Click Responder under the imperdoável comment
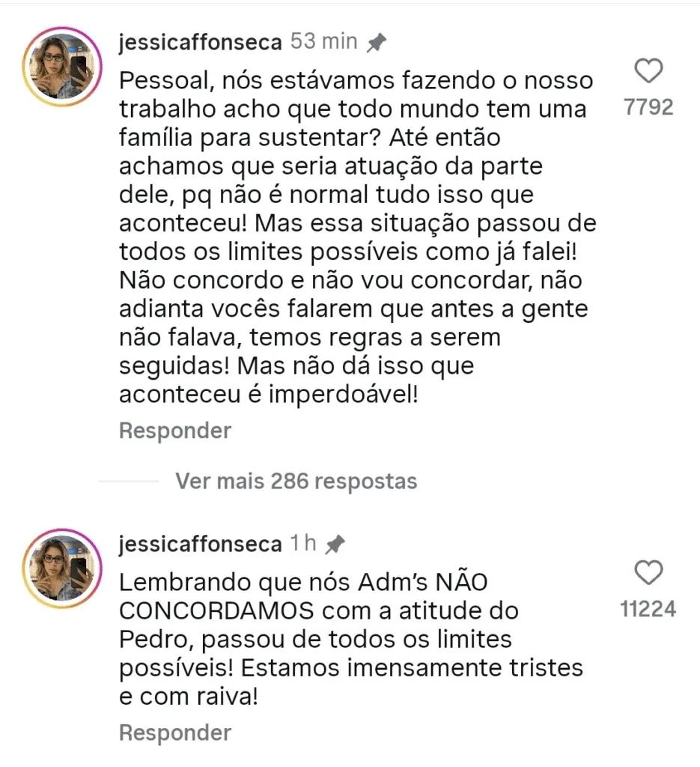 click(175, 431)
